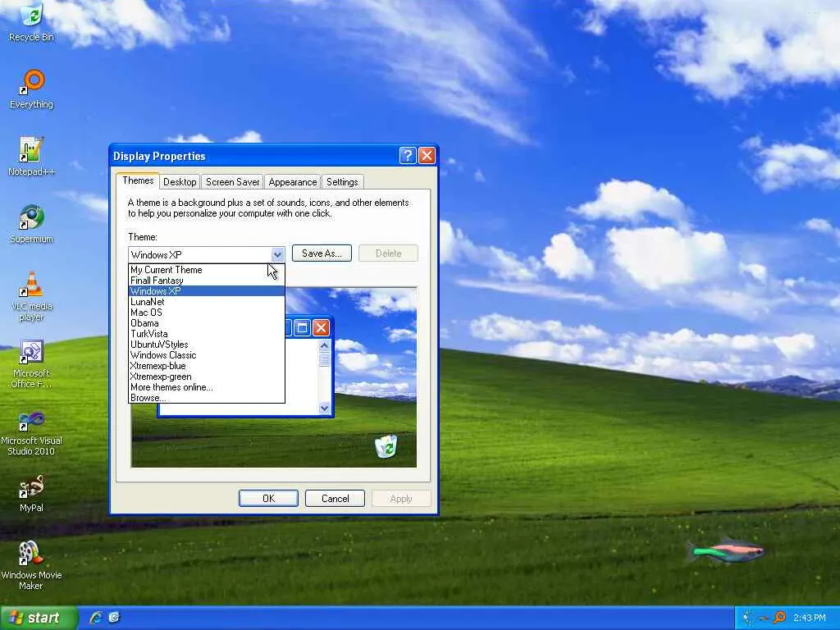Select the Browse... entry in theme list
Image resolution: width=840 pixels, height=630 pixels.
pos(207,398)
